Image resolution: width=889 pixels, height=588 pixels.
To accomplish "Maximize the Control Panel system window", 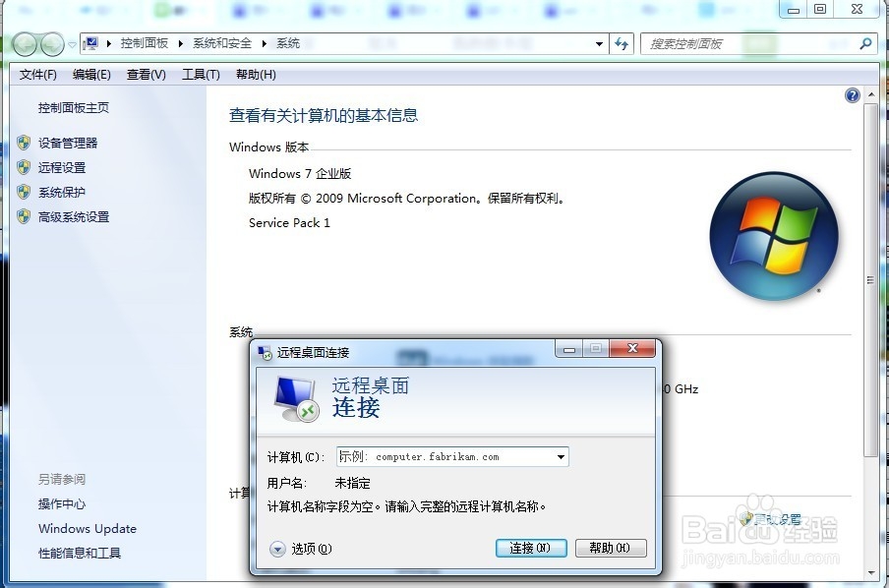I will [x=820, y=10].
